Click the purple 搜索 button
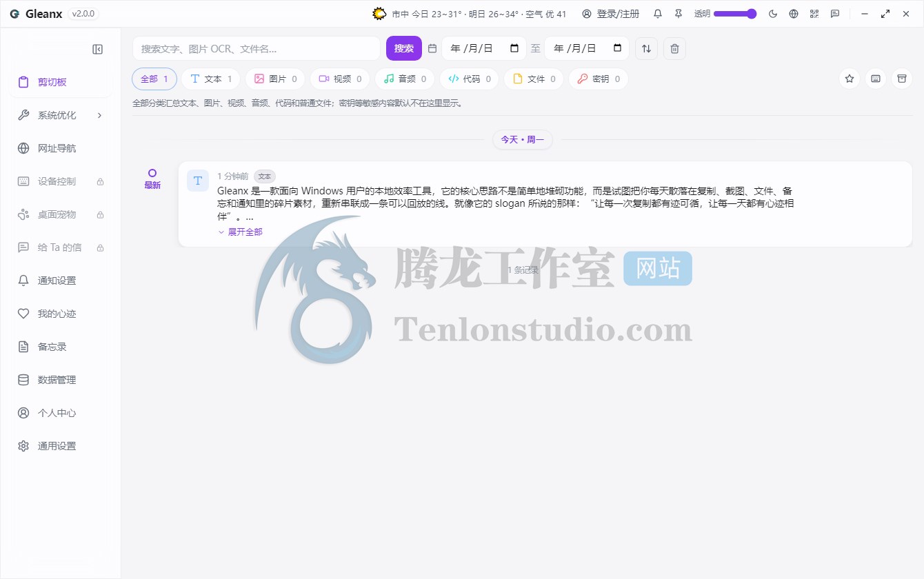This screenshot has height=579, width=924. [x=404, y=48]
